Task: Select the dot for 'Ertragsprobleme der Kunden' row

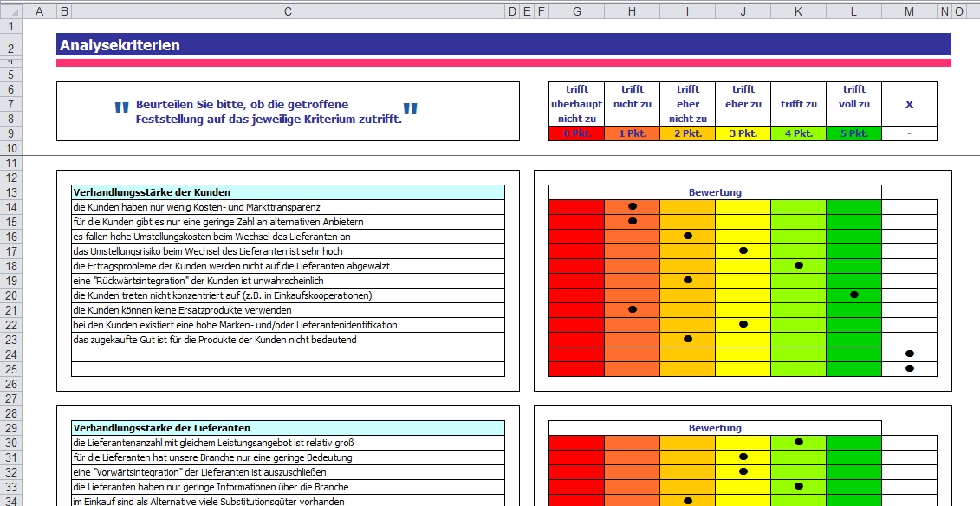Action: (799, 265)
